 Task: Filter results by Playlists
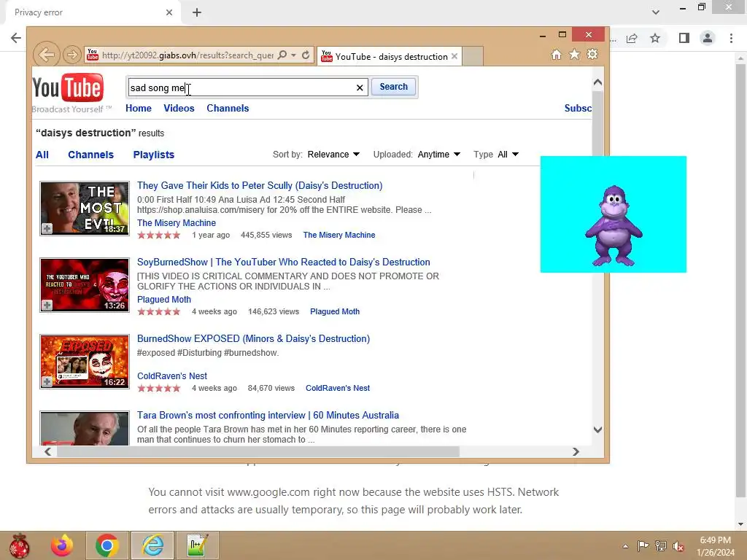(154, 155)
